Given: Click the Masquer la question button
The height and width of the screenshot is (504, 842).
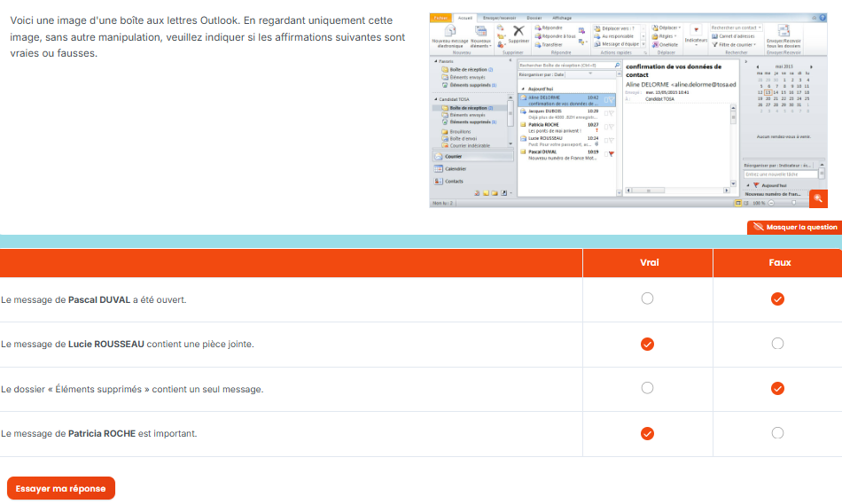Looking at the screenshot, I should coord(795,227).
